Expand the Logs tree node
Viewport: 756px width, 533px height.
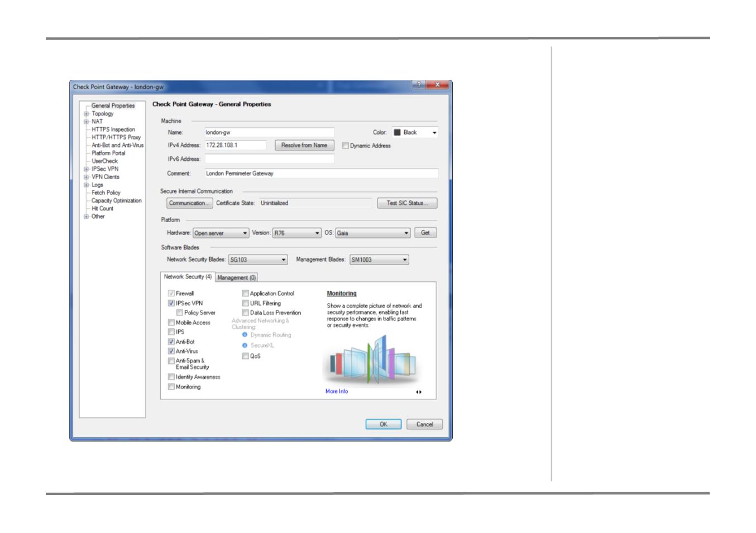tap(87, 185)
